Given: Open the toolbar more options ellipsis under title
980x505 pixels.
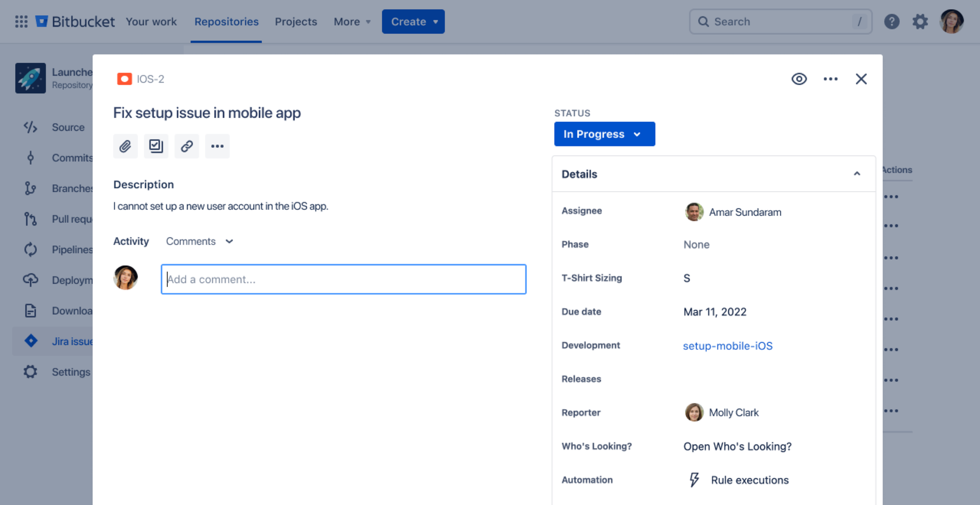Looking at the screenshot, I should point(217,146).
